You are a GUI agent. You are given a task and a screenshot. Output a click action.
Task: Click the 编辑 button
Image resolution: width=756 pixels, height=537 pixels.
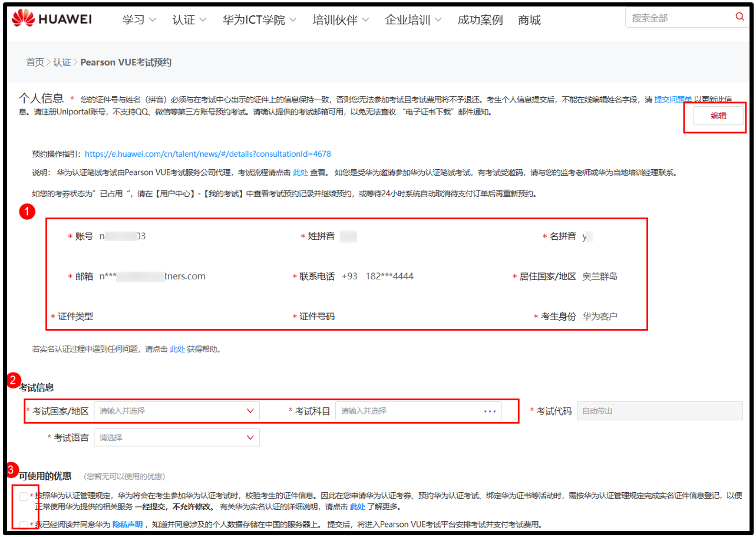click(x=718, y=116)
